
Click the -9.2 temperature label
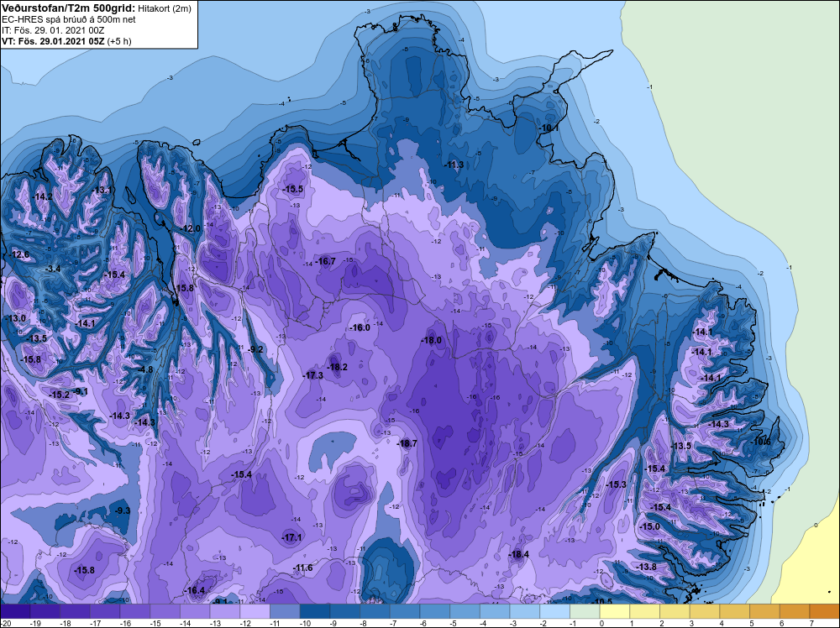(255, 349)
